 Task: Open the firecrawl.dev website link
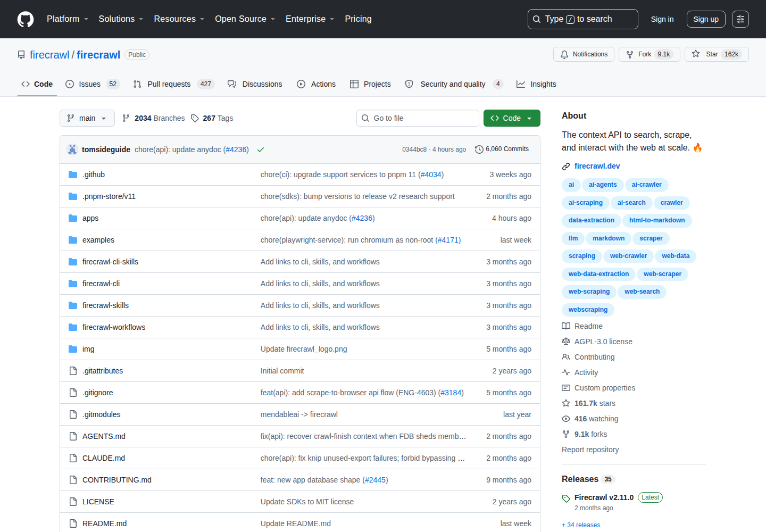(x=597, y=166)
